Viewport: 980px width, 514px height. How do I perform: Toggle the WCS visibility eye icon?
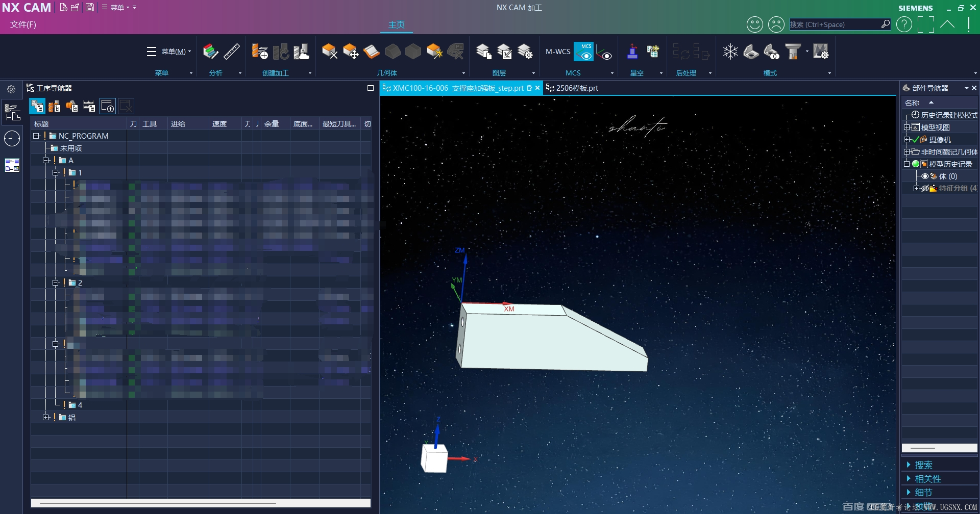pyautogui.click(x=604, y=53)
